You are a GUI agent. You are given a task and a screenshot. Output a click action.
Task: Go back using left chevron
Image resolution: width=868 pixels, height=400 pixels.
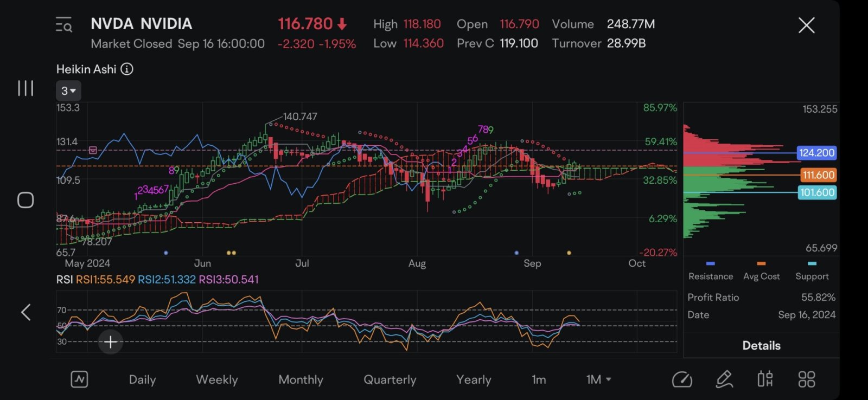click(25, 312)
